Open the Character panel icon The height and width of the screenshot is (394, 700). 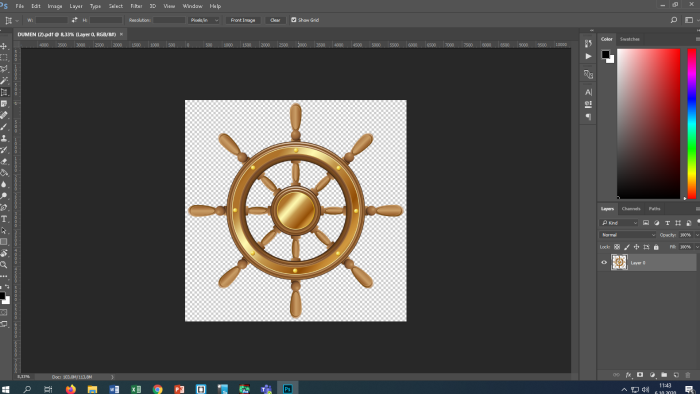tap(588, 92)
